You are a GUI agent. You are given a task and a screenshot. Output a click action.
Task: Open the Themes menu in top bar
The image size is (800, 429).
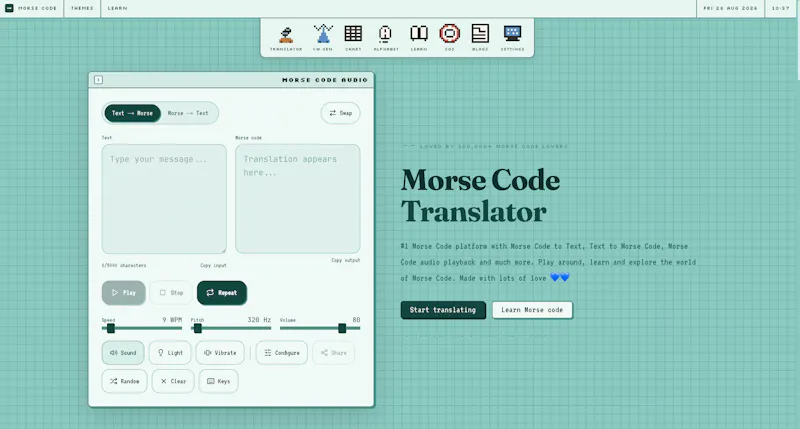pos(82,8)
